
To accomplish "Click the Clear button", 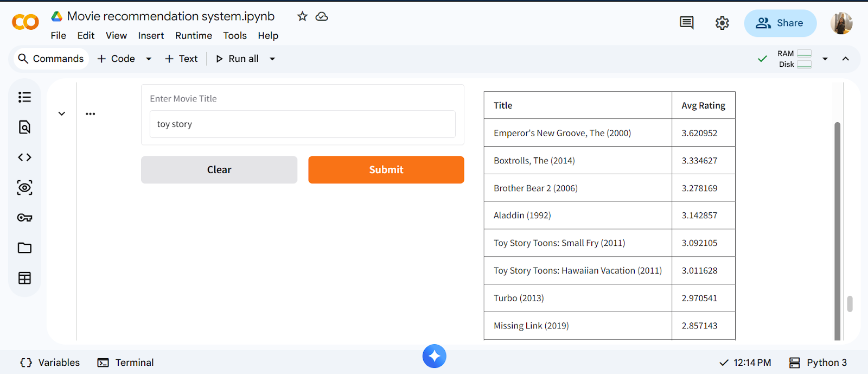I will pyautogui.click(x=219, y=170).
